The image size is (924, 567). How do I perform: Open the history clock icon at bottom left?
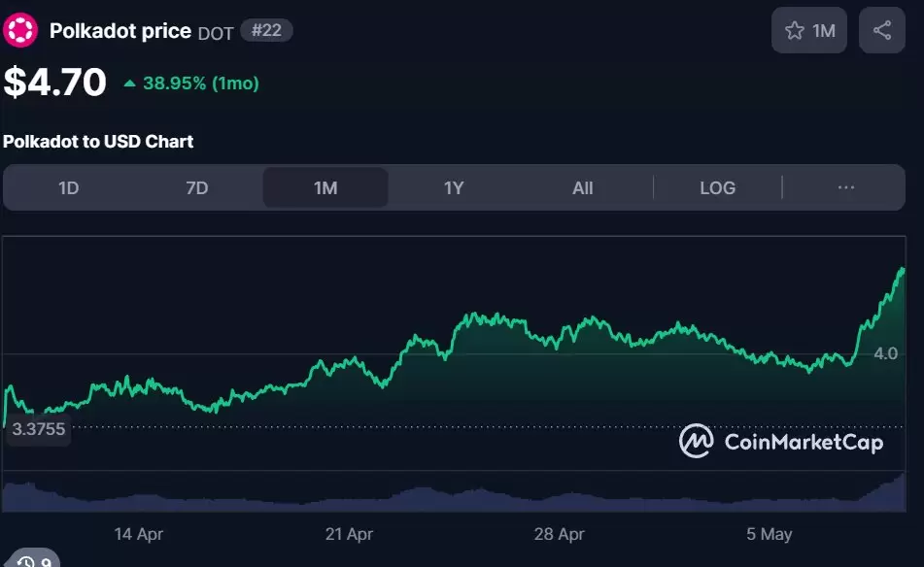click(26, 561)
